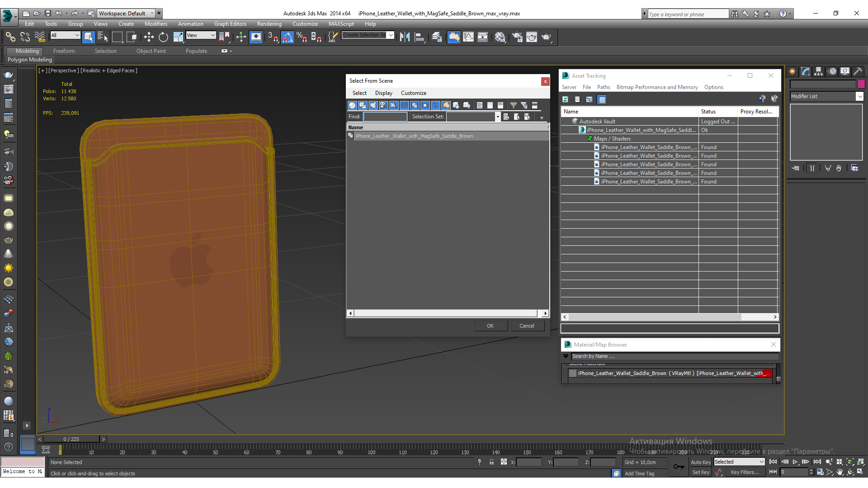
Task: Select the Select and Link tool
Action: [x=10, y=37]
